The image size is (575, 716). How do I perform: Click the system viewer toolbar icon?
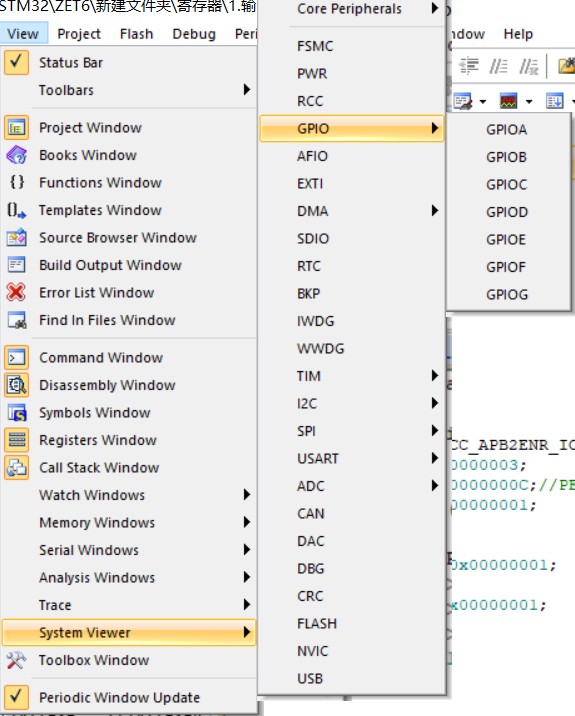pos(554,100)
